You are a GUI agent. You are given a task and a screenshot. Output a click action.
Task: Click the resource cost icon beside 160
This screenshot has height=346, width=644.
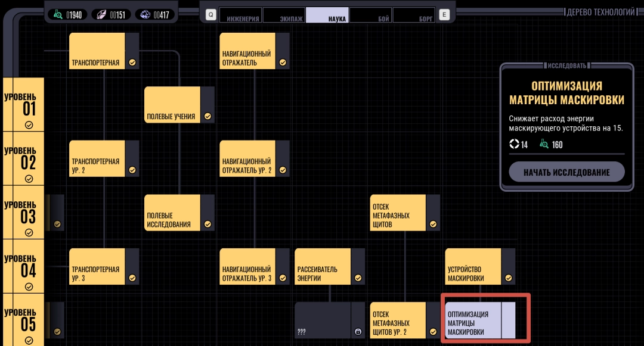544,144
